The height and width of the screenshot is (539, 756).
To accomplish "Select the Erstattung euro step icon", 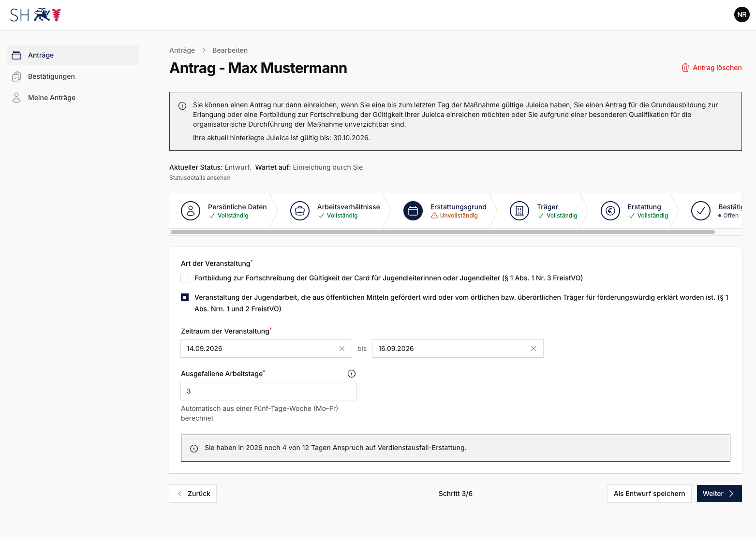I will [x=610, y=211].
